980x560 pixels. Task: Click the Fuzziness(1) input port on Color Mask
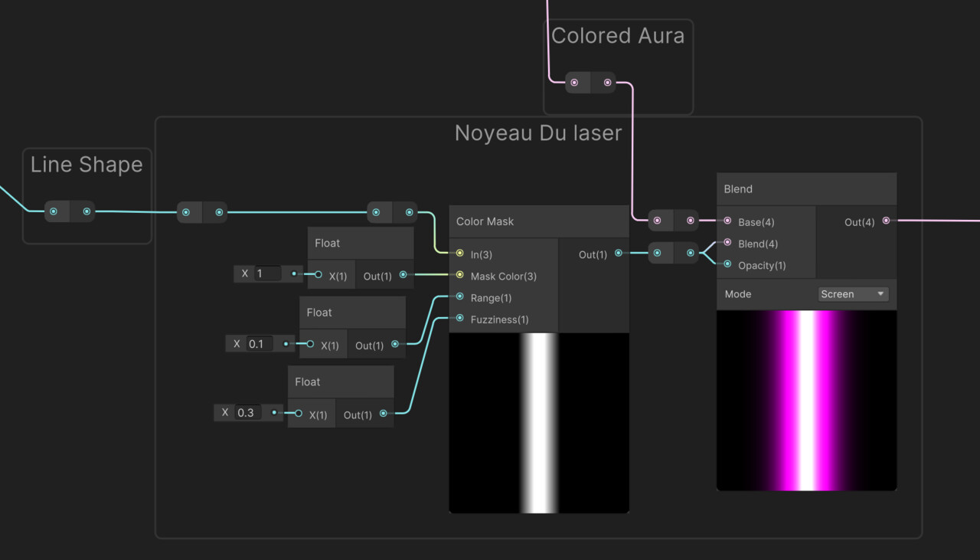click(460, 319)
